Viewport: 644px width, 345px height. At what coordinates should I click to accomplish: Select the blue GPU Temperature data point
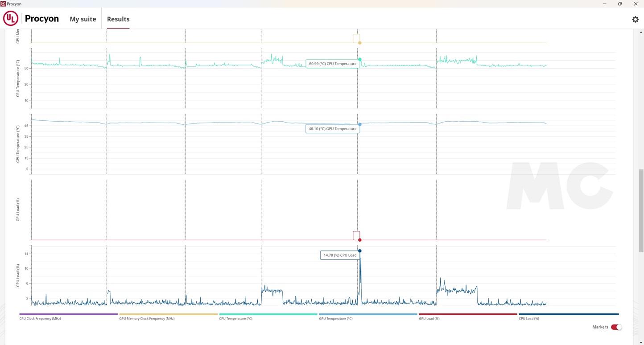359,124
